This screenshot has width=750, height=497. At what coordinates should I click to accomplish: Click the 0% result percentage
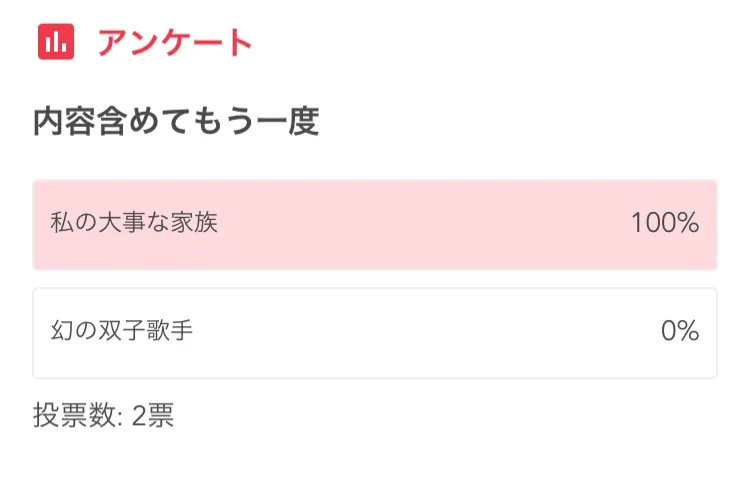pos(680,332)
